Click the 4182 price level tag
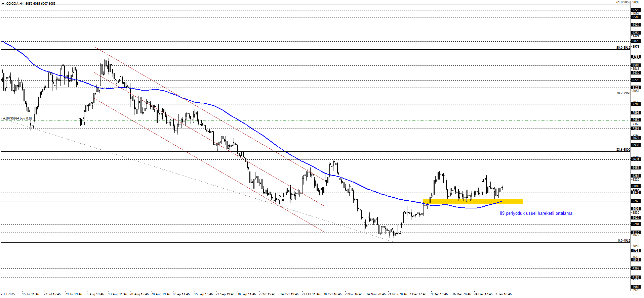Viewport: 644px width, 298px height. click(x=636, y=278)
